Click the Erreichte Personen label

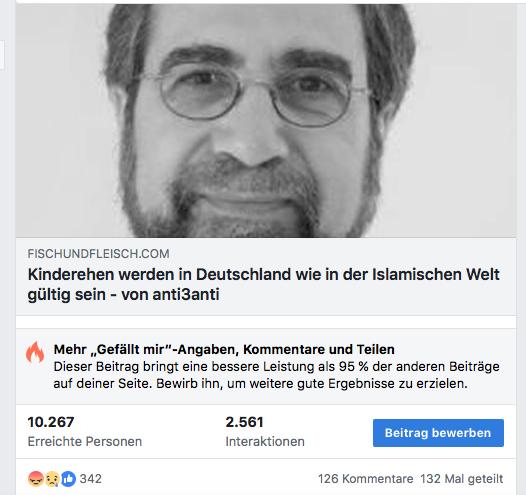pyautogui.click(x=85, y=442)
